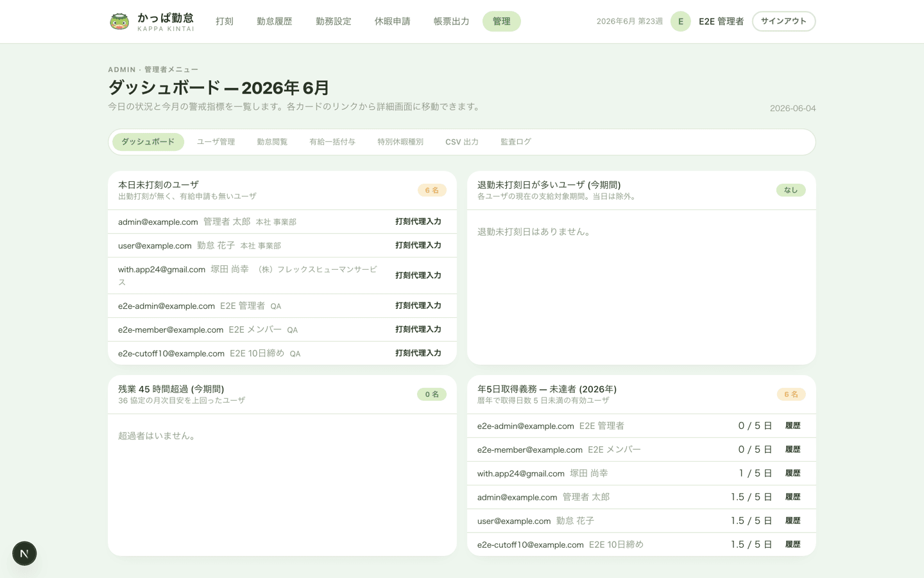The height and width of the screenshot is (578, 924).
Task: Click 打刻代理入力 for user@example.com
Action: tap(418, 245)
